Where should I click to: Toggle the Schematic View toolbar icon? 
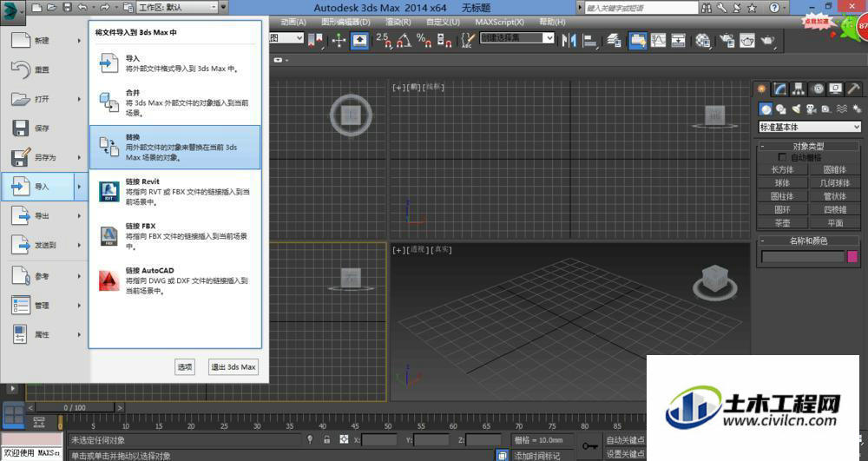(680, 41)
